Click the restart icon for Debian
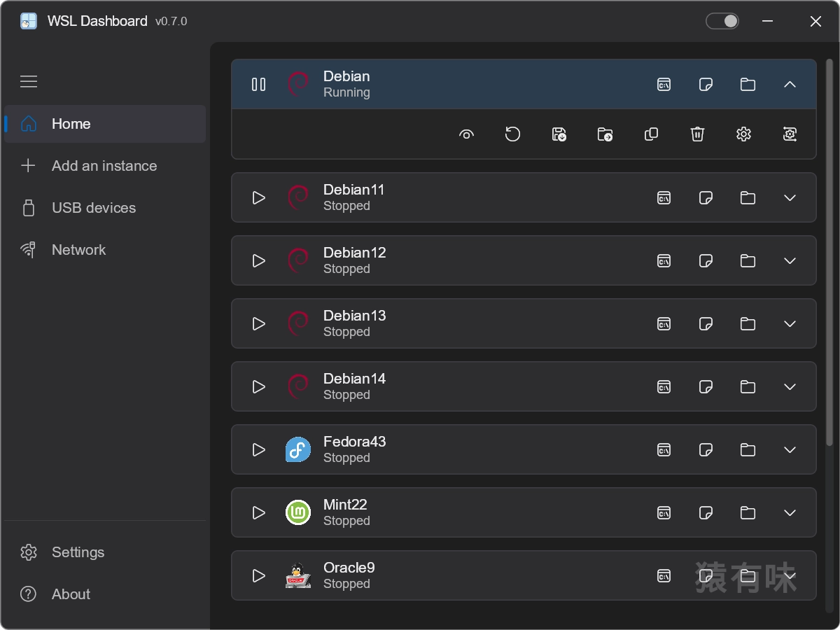Screen dimensions: 840x630 click(x=512, y=134)
